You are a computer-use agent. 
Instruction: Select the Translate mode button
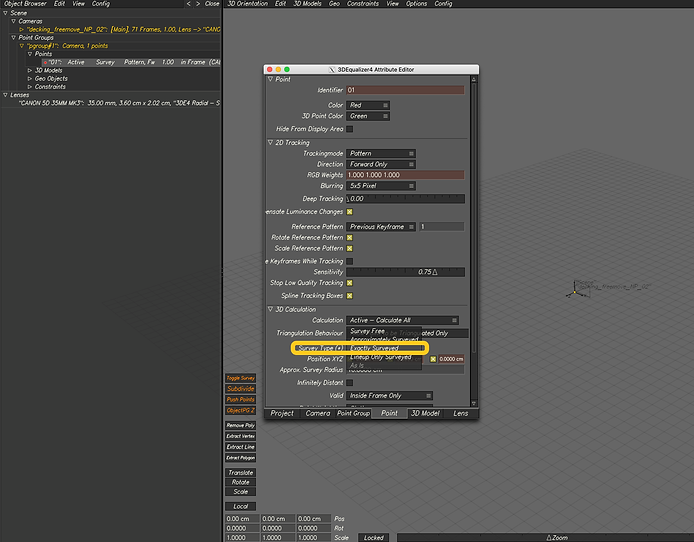pyautogui.click(x=240, y=473)
